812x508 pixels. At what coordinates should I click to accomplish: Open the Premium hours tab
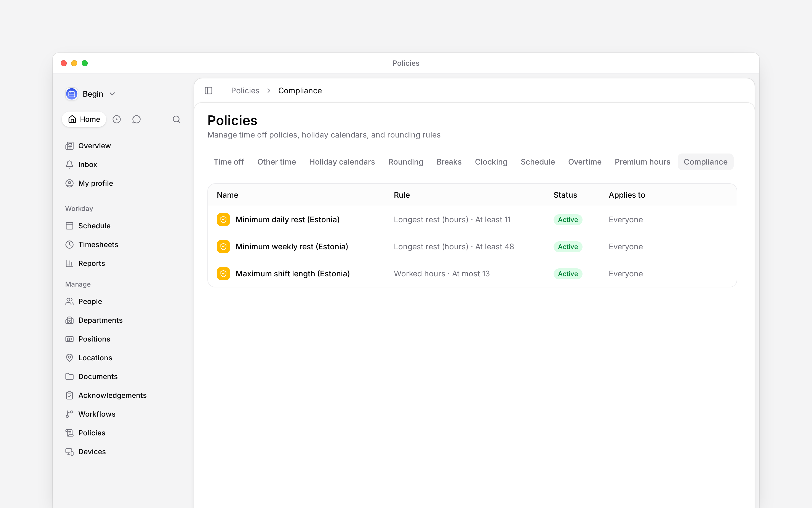[642, 162]
